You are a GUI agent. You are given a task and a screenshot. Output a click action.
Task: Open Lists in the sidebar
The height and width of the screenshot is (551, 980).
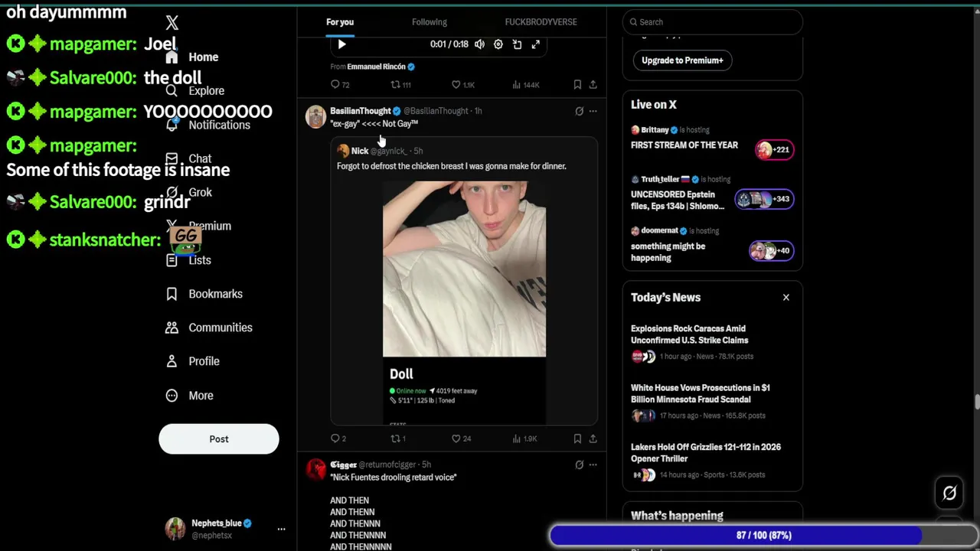coord(189,260)
